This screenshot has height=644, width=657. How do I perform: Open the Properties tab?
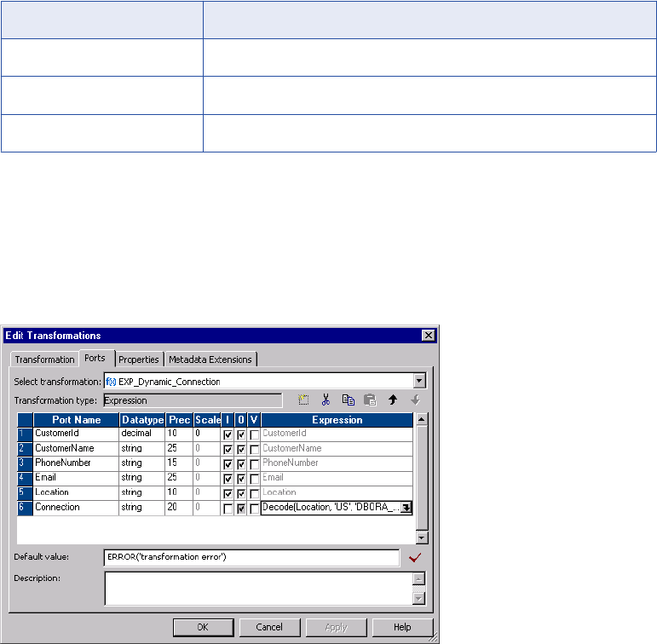(x=139, y=359)
